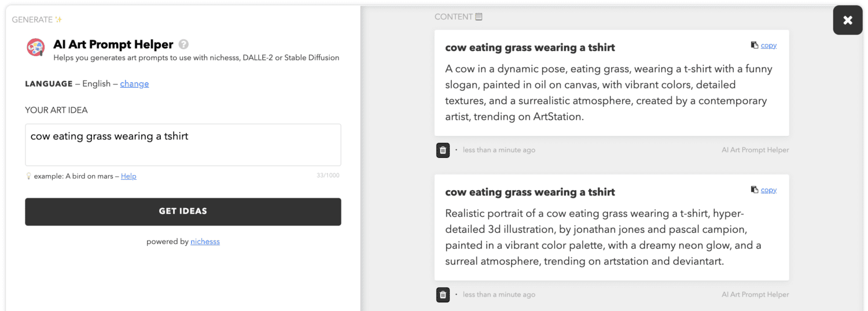Click the "copy" link on the first prompt card
868x311 pixels.
click(x=768, y=45)
